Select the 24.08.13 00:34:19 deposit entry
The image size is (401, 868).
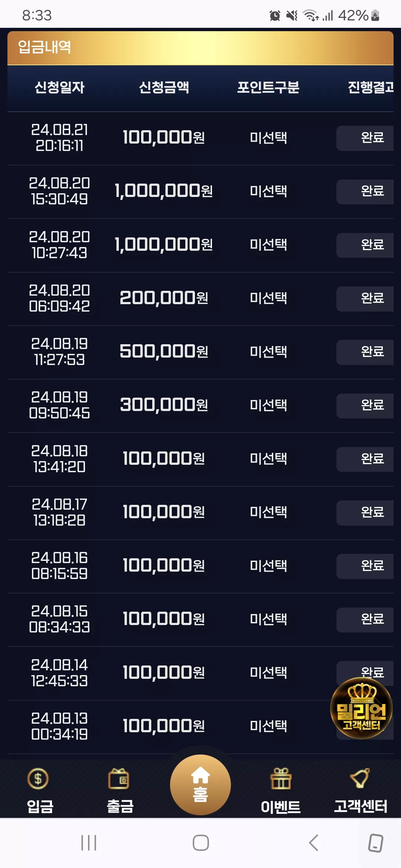coord(200,727)
